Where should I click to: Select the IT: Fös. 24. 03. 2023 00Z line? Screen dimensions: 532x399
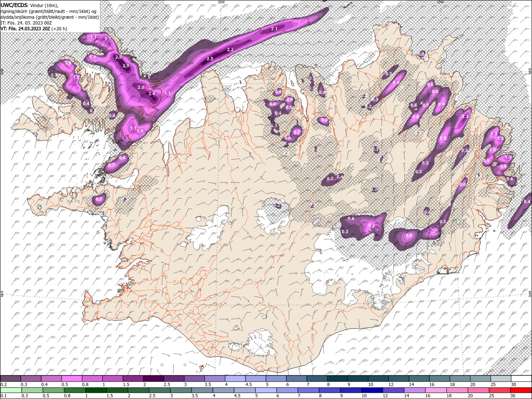26,22
